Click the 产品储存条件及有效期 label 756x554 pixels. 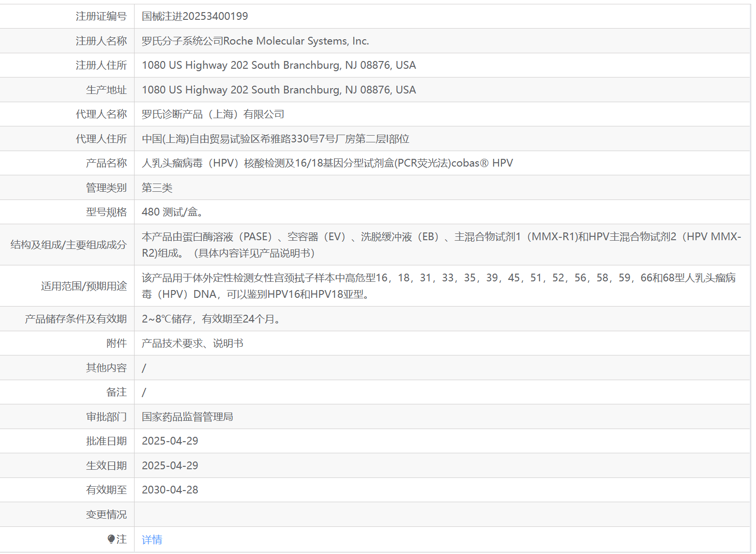click(76, 319)
